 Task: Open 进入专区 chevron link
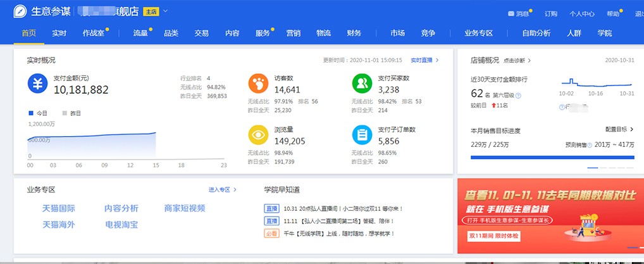[223, 189]
